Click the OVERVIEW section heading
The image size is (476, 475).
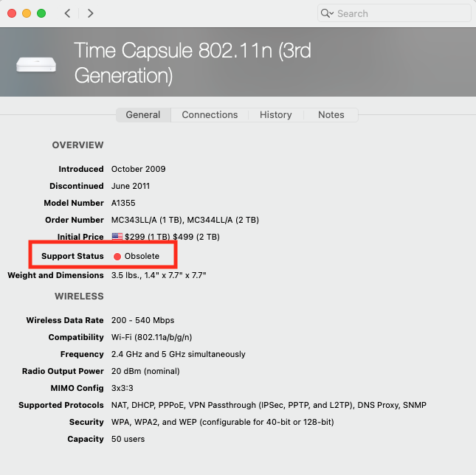pos(77,145)
